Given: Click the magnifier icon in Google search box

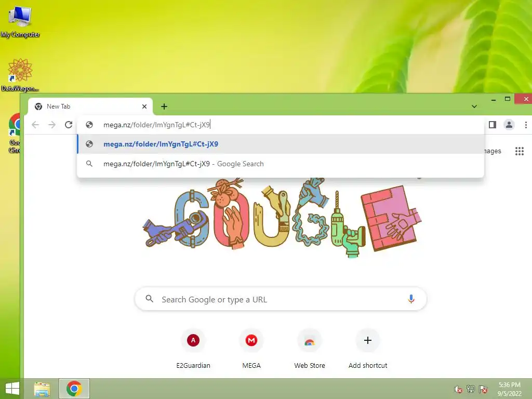Looking at the screenshot, I should pyautogui.click(x=149, y=299).
